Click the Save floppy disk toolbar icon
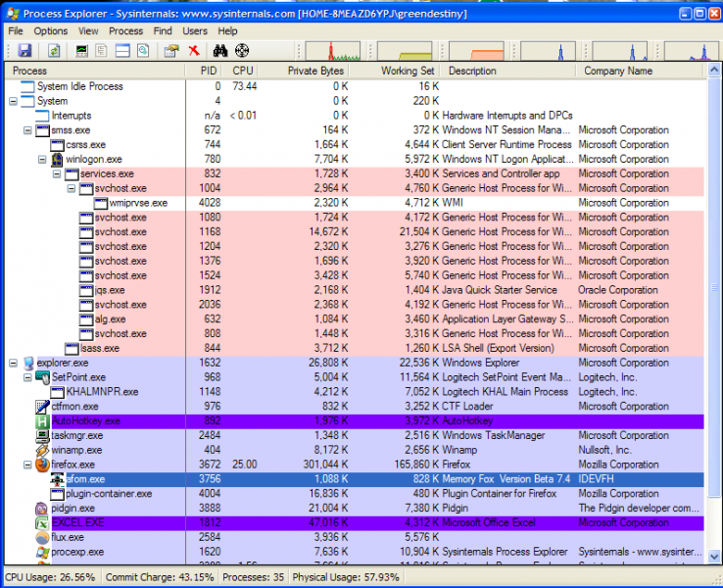Image resolution: width=723 pixels, height=588 pixels. tap(25, 50)
